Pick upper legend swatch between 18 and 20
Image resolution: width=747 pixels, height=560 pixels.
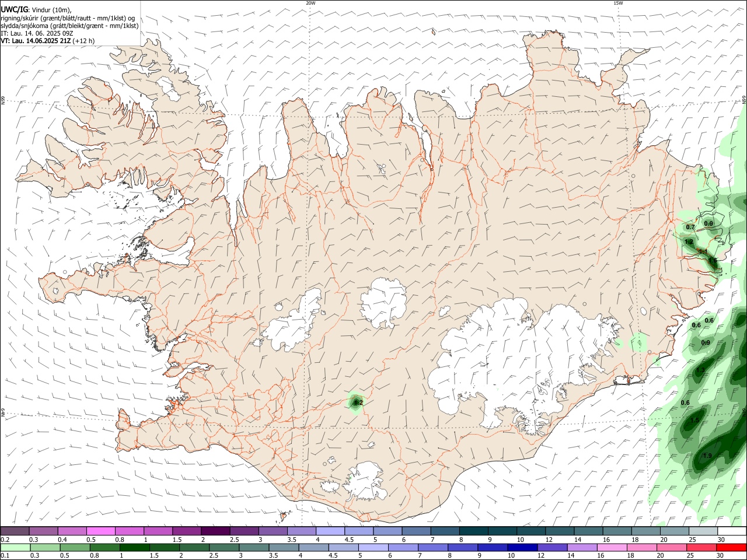coord(646,531)
